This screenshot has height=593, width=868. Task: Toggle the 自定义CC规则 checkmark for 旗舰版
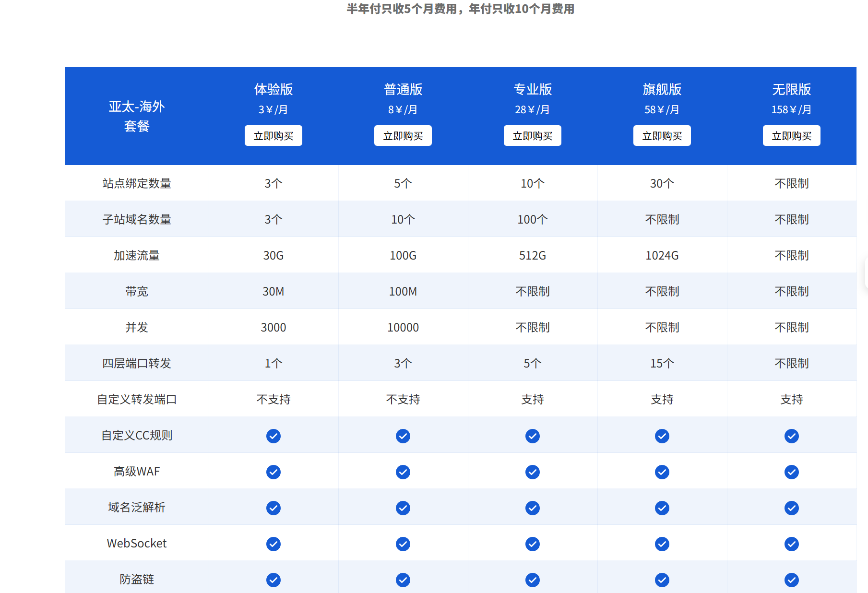pos(662,436)
